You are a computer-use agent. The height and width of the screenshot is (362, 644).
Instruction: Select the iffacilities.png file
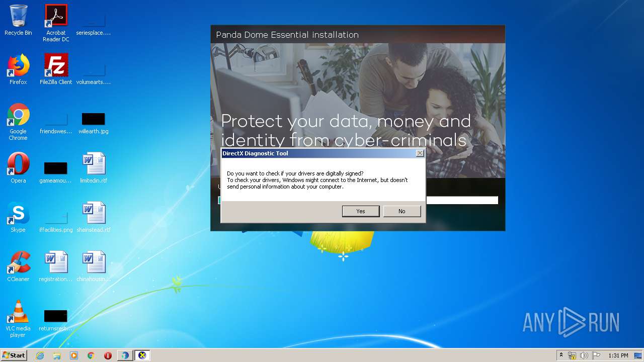(x=56, y=221)
